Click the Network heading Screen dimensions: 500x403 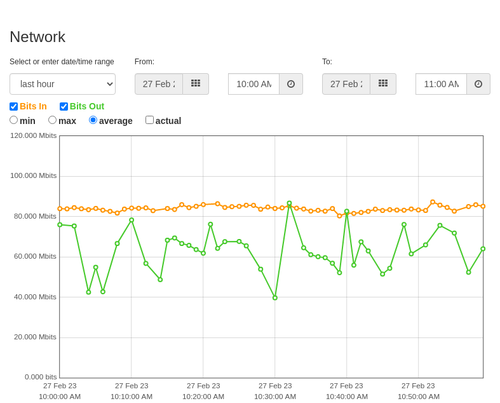37,37
